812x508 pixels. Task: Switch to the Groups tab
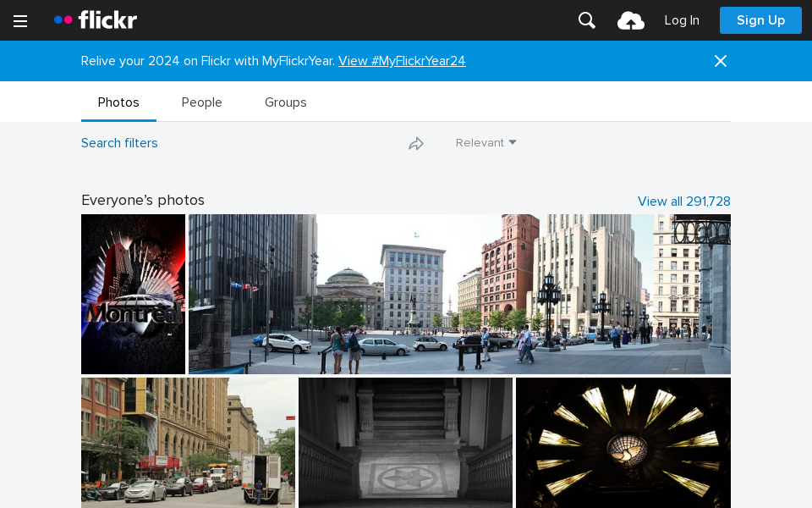click(x=285, y=102)
